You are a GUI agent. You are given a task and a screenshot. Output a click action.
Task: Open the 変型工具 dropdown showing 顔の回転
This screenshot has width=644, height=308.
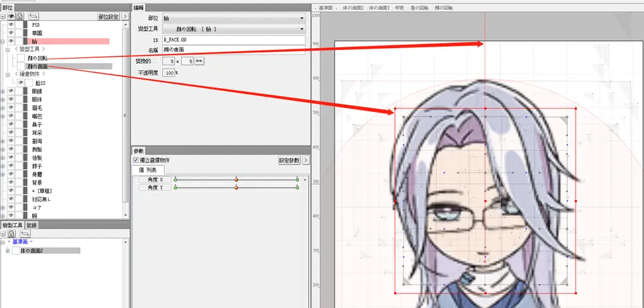pos(234,29)
